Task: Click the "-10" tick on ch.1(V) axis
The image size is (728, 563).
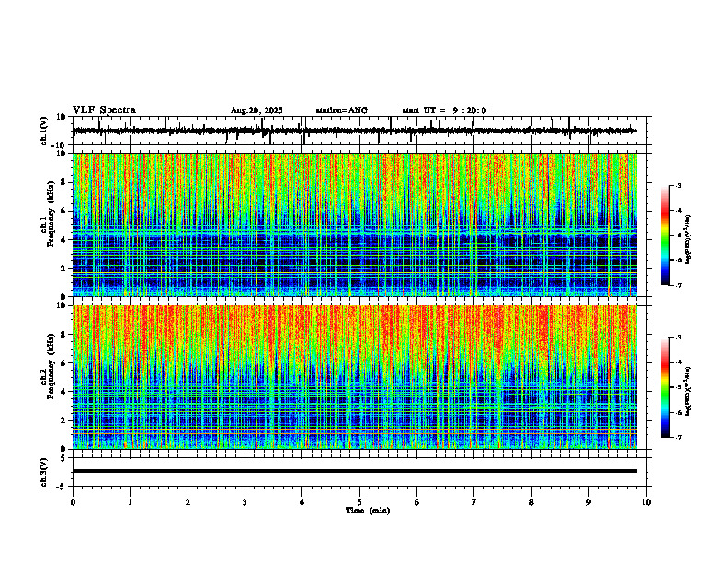Action: coord(60,145)
